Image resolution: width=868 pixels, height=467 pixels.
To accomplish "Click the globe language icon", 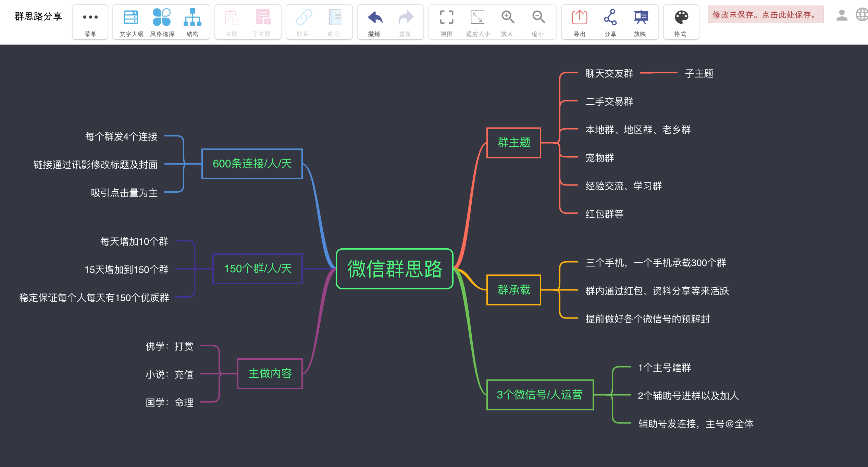I will [862, 15].
